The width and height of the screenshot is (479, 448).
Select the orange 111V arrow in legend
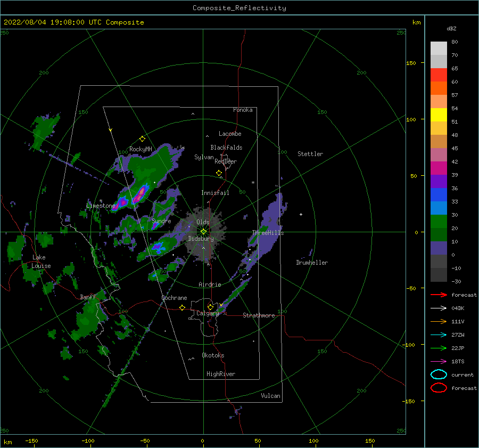tap(439, 321)
